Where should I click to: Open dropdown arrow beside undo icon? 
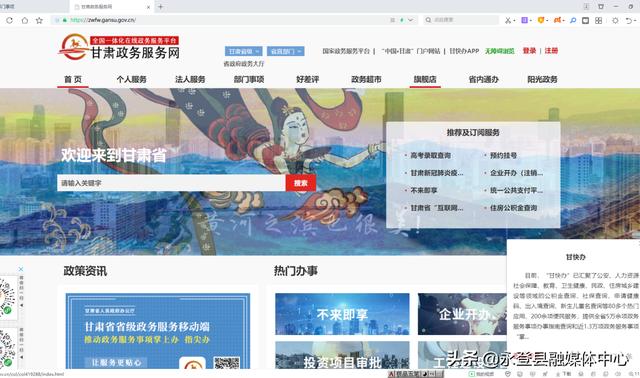pyautogui.click(x=635, y=21)
